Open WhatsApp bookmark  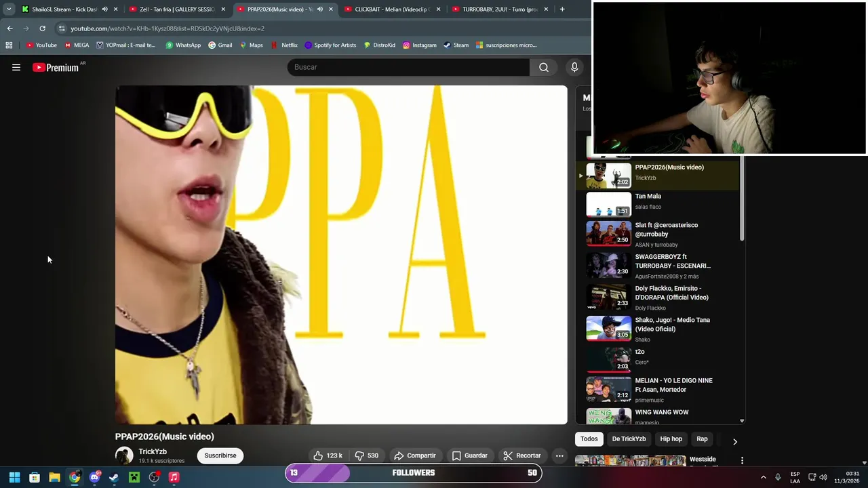(183, 45)
